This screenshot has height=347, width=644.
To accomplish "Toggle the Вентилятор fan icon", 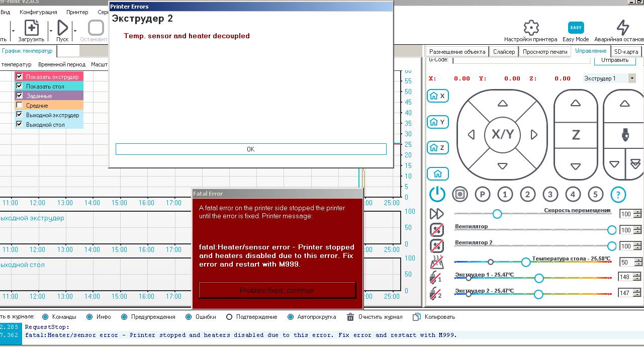I will click(x=437, y=230).
